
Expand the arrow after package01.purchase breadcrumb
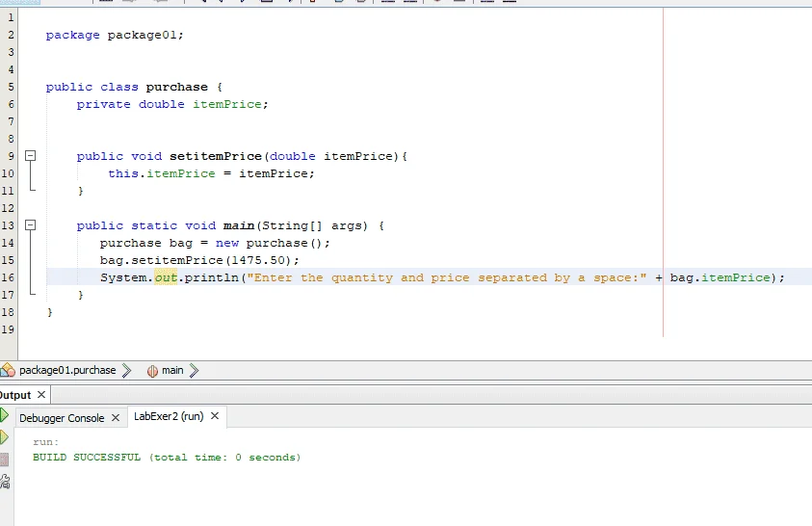coord(126,370)
